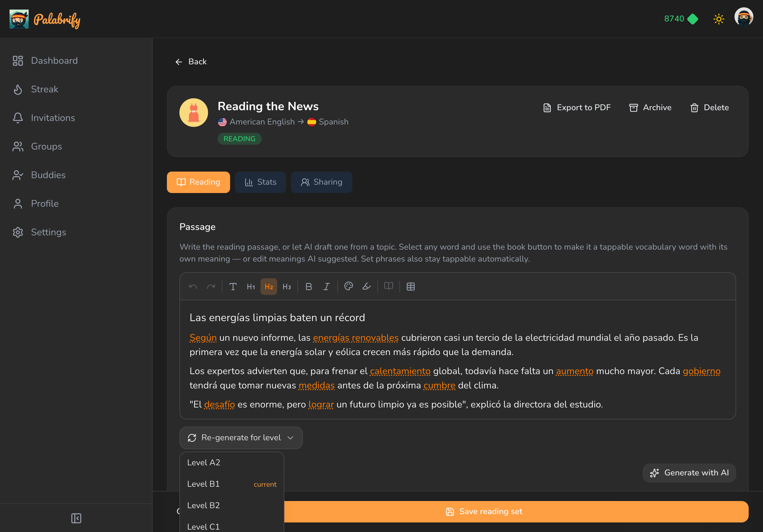763x532 pixels.
Task: Mark word as vocabulary with book button
Action: pyautogui.click(x=388, y=287)
